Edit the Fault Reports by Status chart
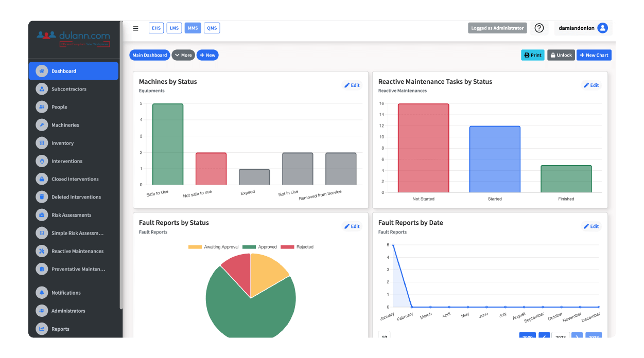Viewport: 644px width, 358px height. [x=352, y=226]
